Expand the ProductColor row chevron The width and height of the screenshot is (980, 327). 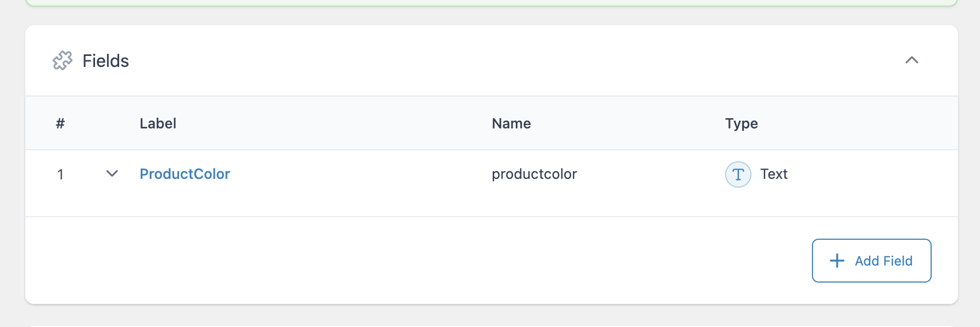tap(112, 174)
